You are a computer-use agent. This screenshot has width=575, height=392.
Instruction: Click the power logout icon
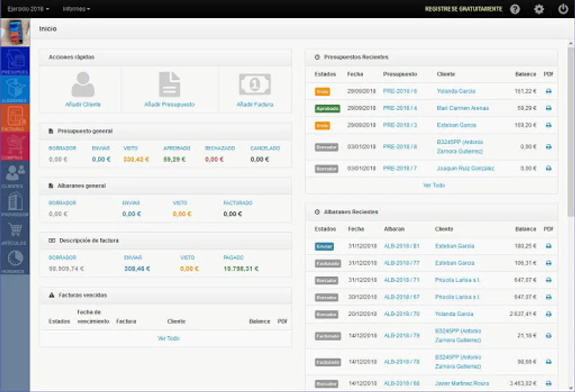tap(563, 9)
